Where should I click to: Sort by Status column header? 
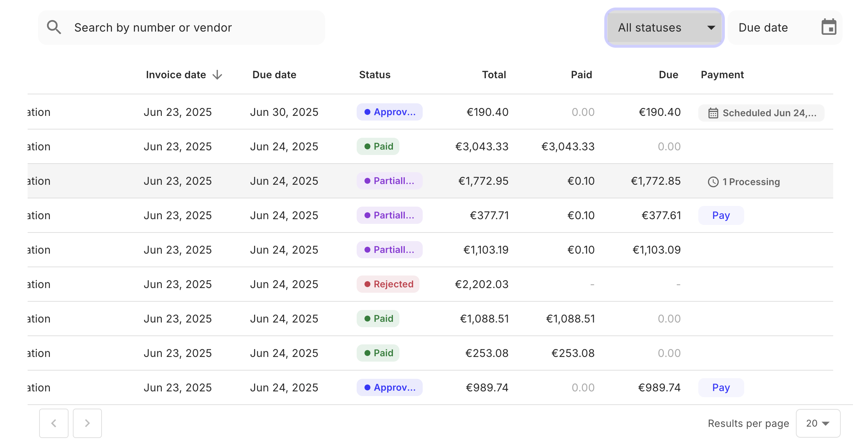click(375, 75)
